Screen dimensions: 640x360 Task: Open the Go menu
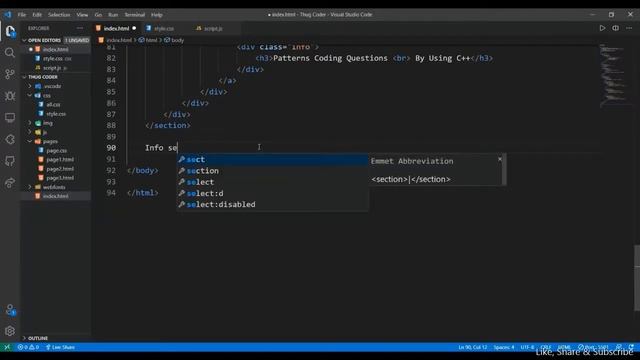[x=98, y=15]
